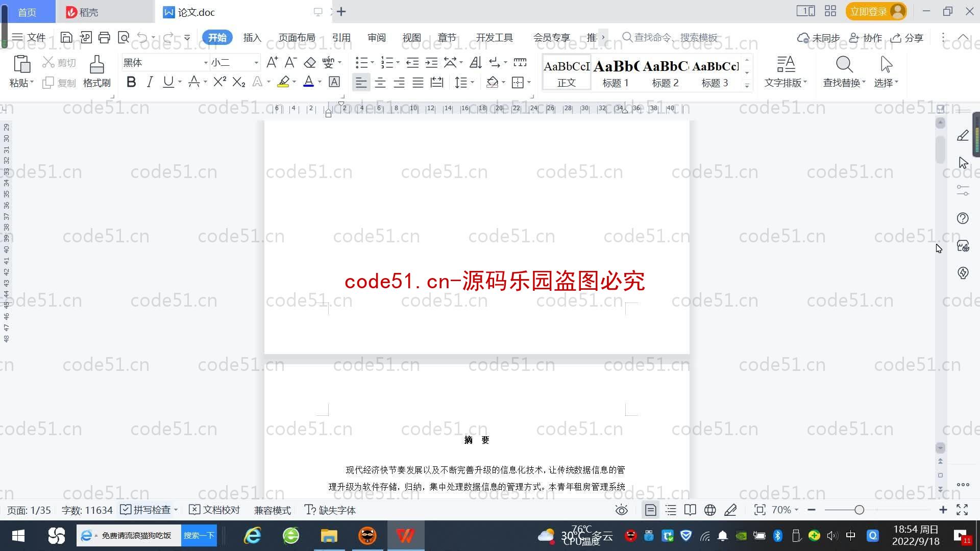
Task: Enter full screen mode icon
Action: 962,510
